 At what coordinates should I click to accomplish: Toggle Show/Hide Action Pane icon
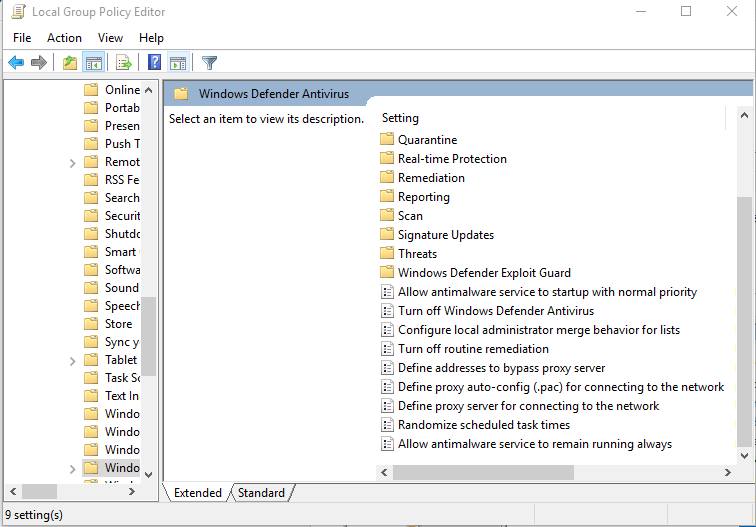click(x=178, y=63)
